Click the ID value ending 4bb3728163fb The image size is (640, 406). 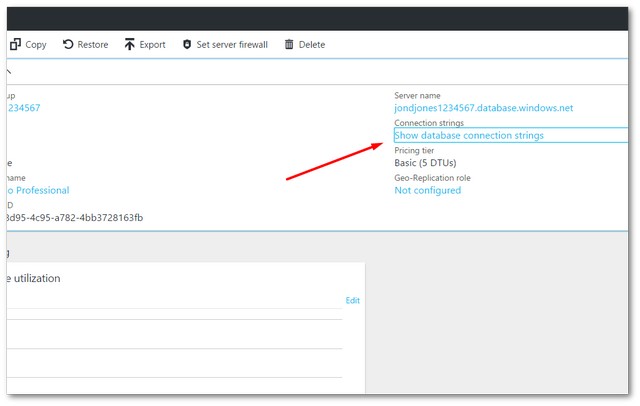click(x=75, y=218)
